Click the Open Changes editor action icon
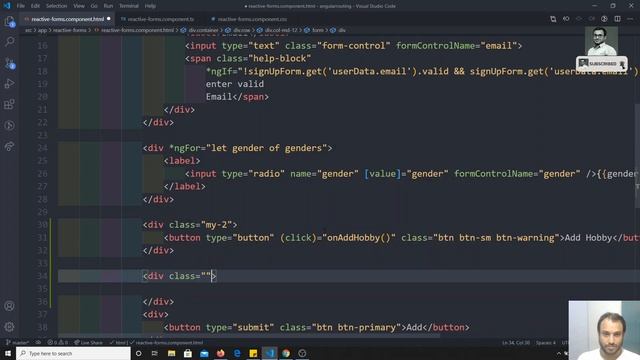This screenshot has width=640, height=360. [553, 19]
